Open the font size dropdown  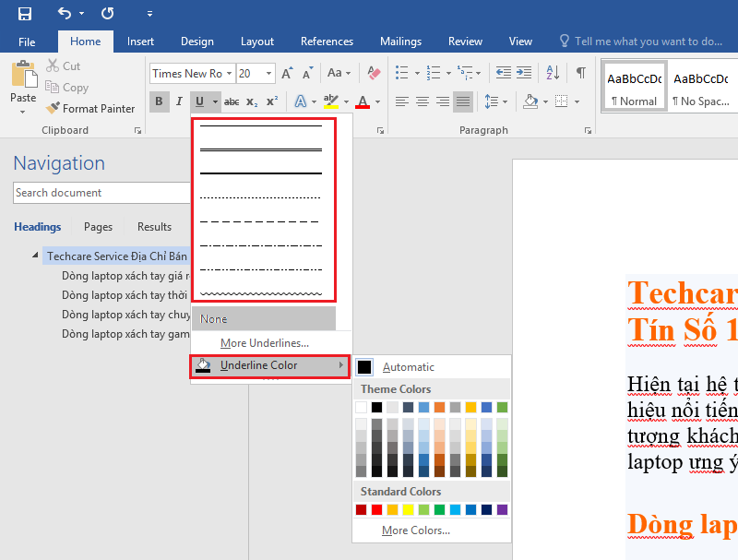click(x=269, y=73)
